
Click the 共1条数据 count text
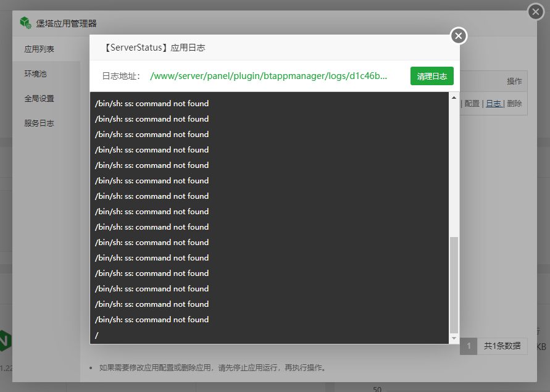pyautogui.click(x=502, y=346)
